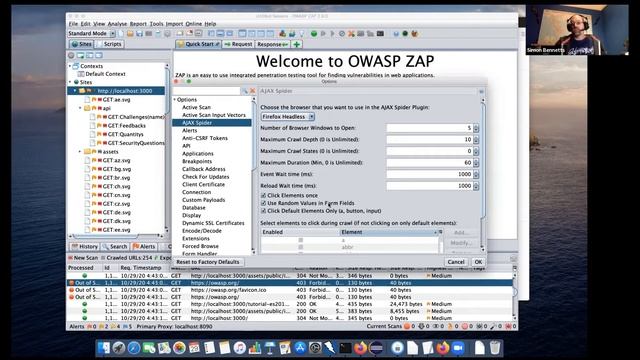Click New Scan in spider panel
640x360 pixels.
coord(83,258)
